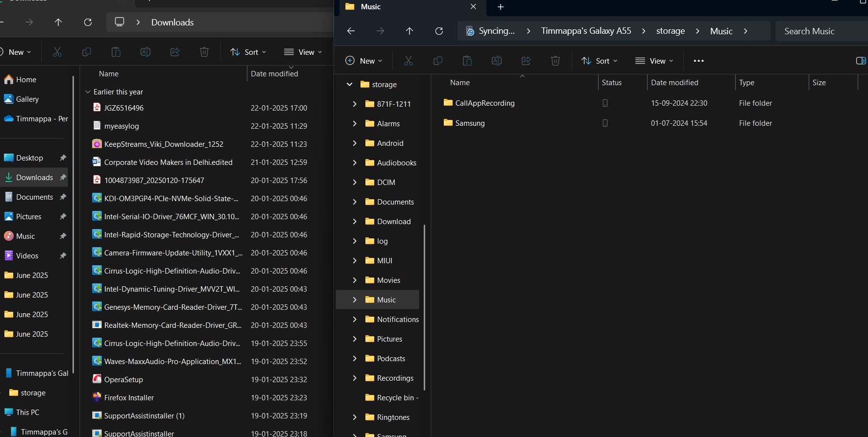Click Copy icon in Music window toolbar
Viewport: 868px width, 437px height.
coord(438,61)
